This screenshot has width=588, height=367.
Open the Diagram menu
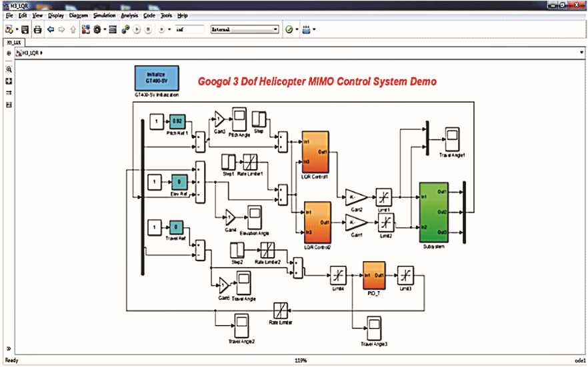coord(79,16)
